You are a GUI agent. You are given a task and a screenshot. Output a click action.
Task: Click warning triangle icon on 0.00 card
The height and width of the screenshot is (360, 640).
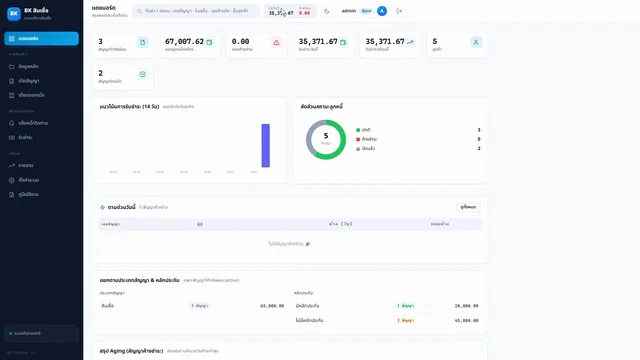(276, 42)
